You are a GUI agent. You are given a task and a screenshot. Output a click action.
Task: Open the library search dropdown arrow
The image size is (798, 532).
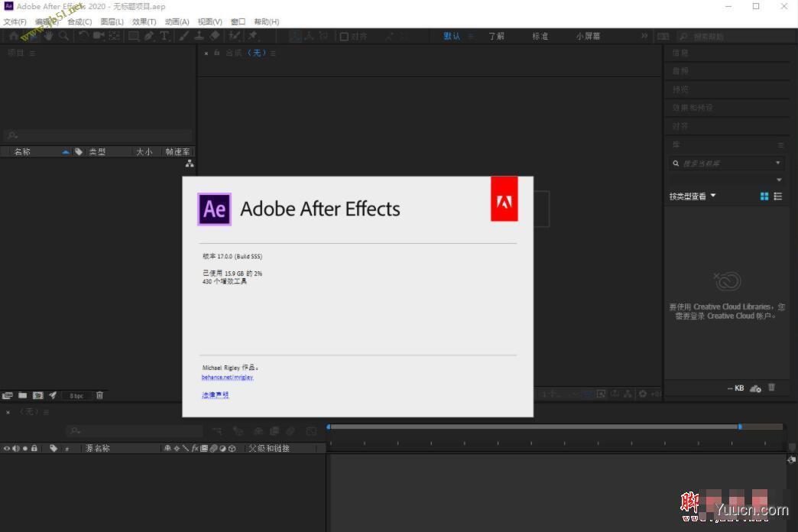[x=777, y=162]
